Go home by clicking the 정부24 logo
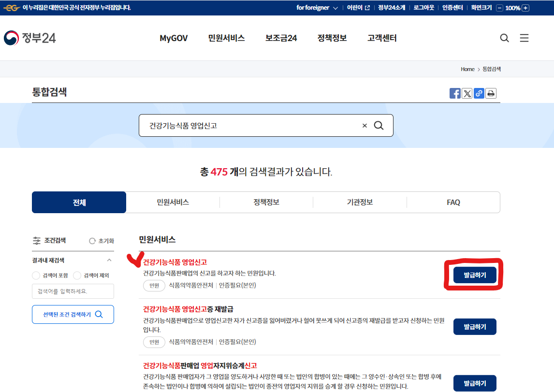This screenshot has height=392, width=554. point(31,37)
